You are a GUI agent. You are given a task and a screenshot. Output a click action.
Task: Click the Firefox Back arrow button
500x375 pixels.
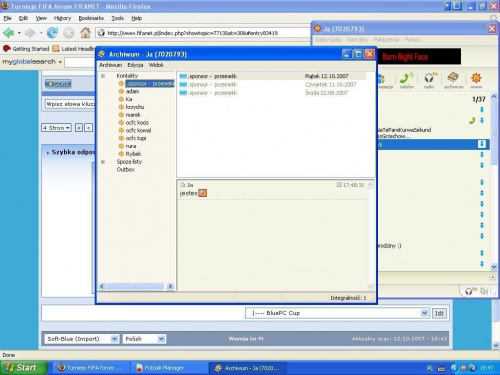point(9,33)
